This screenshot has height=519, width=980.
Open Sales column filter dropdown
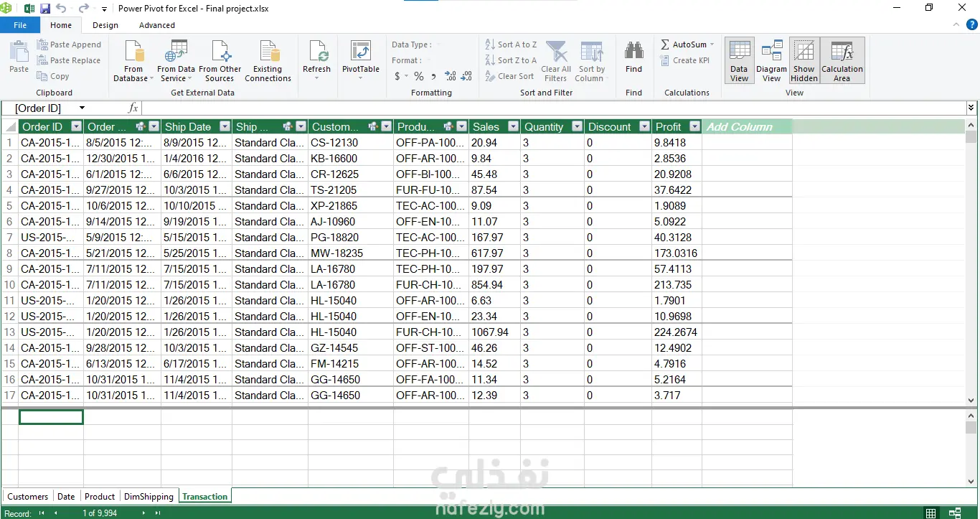coord(513,127)
